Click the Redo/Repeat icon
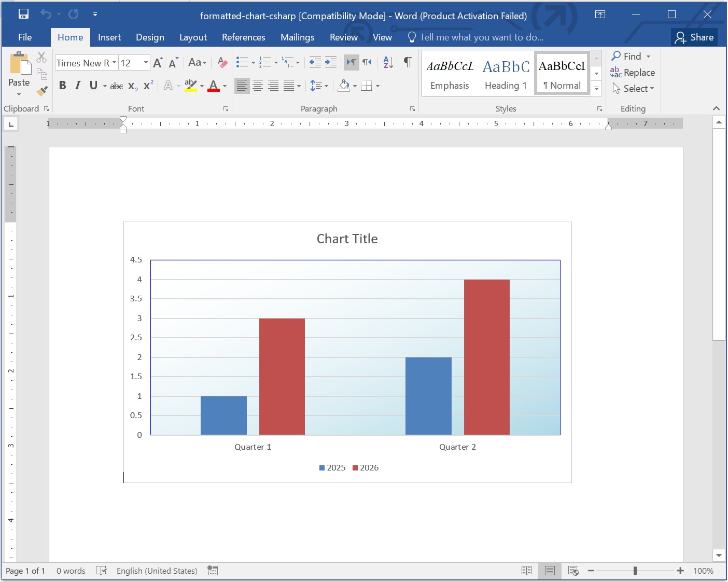 (x=74, y=14)
